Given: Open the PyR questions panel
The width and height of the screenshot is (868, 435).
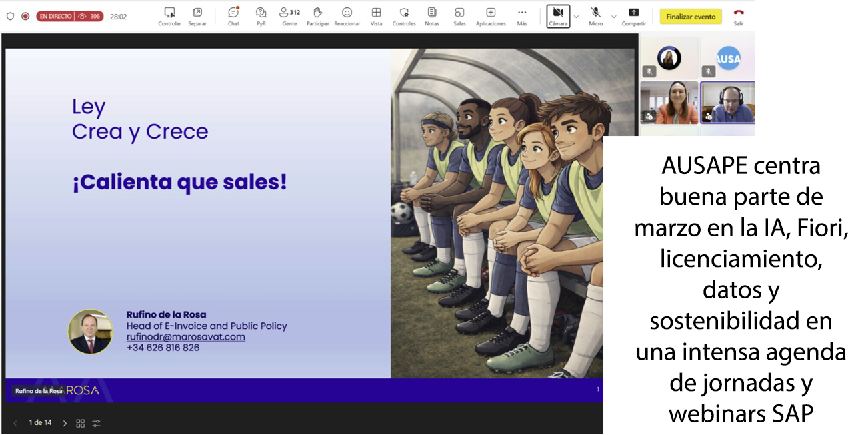Looking at the screenshot, I should tap(261, 16).
